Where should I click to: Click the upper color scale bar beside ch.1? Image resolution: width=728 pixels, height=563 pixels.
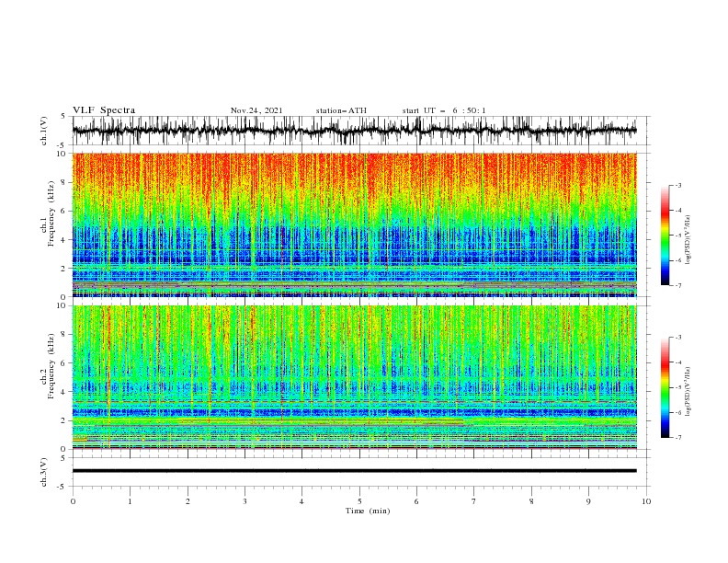pyautogui.click(x=665, y=236)
